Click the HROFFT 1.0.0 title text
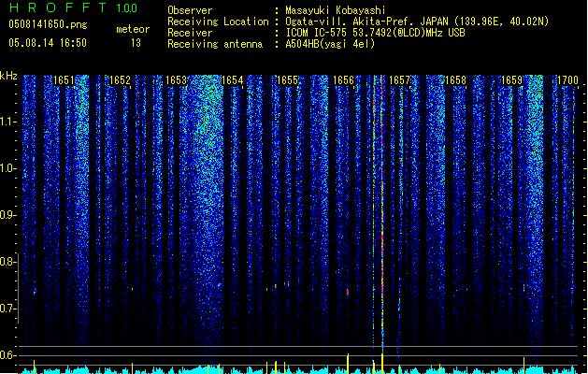 pyautogui.click(x=74, y=7)
